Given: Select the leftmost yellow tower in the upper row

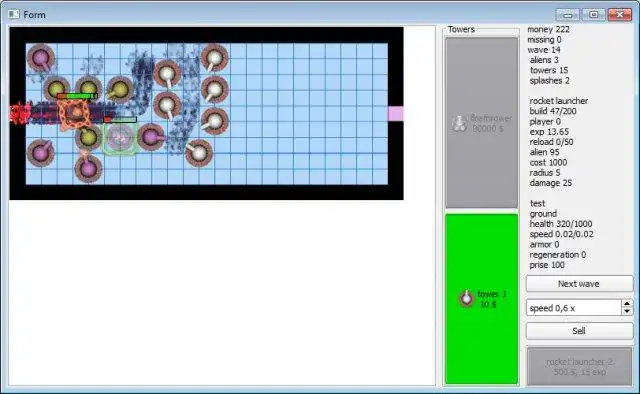Looking at the screenshot, I should coord(57,88).
